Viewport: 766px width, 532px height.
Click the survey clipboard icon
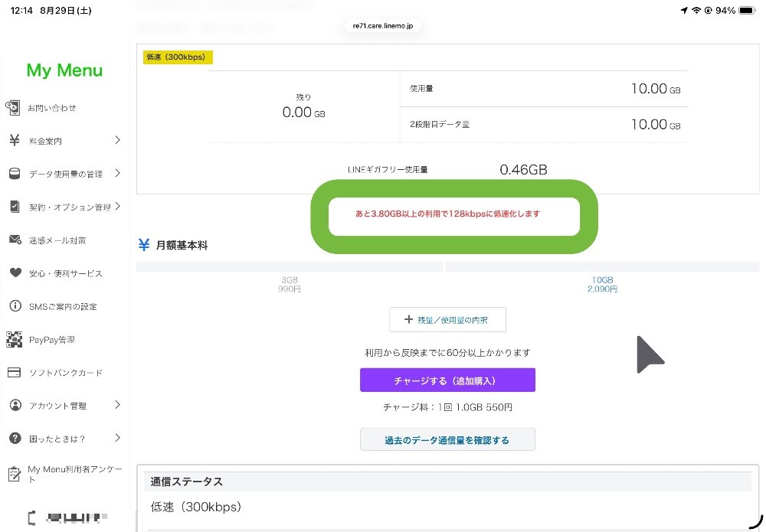(x=14, y=474)
